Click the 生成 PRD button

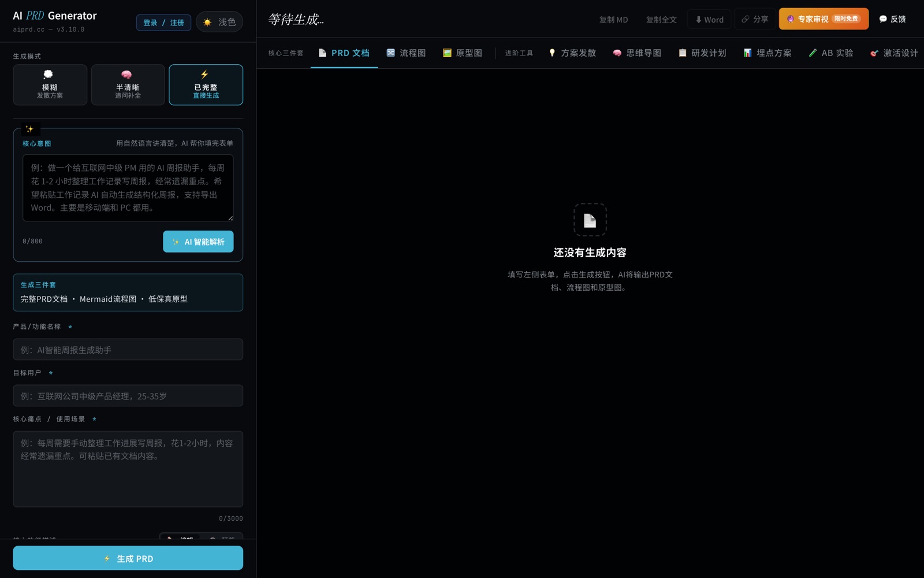128,558
